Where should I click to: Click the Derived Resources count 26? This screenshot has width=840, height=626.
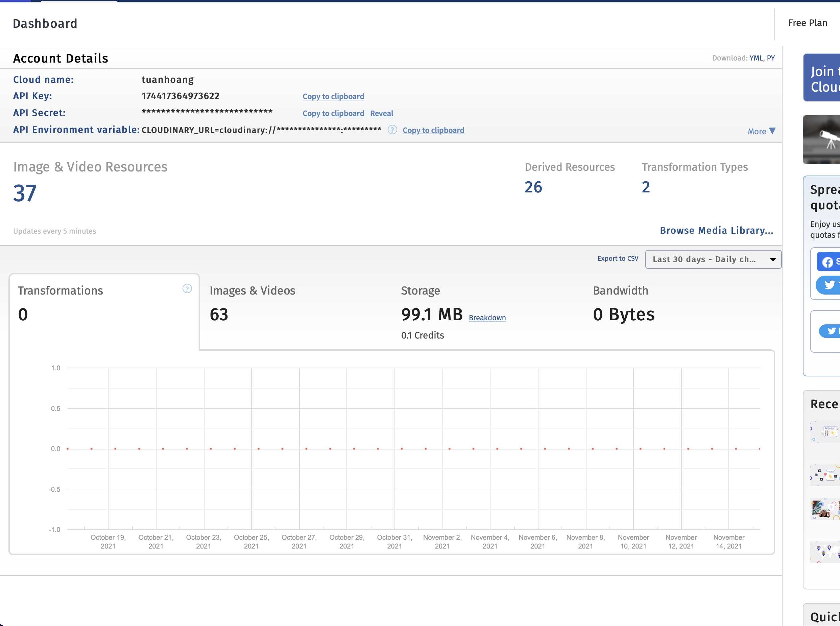533,187
